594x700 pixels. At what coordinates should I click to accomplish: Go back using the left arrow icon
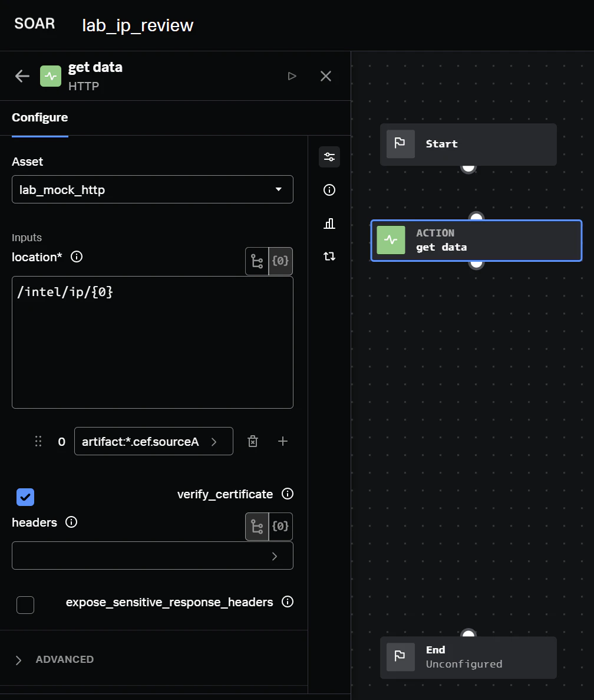pos(22,76)
